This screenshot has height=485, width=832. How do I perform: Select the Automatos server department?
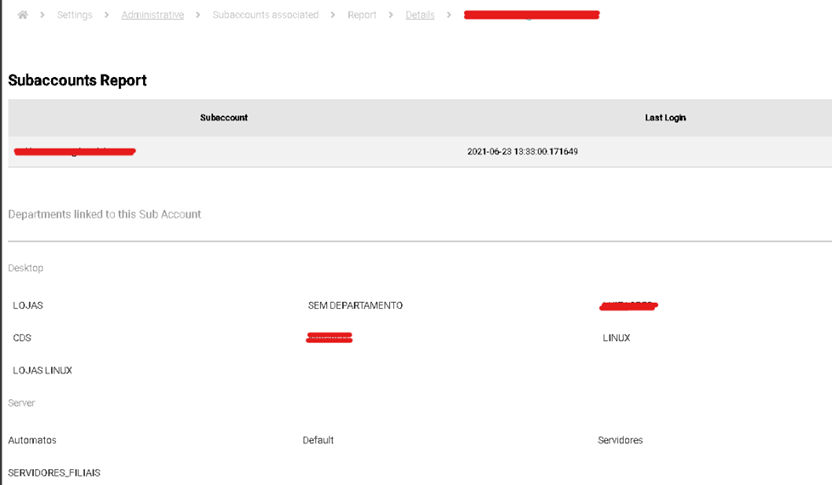click(x=32, y=440)
